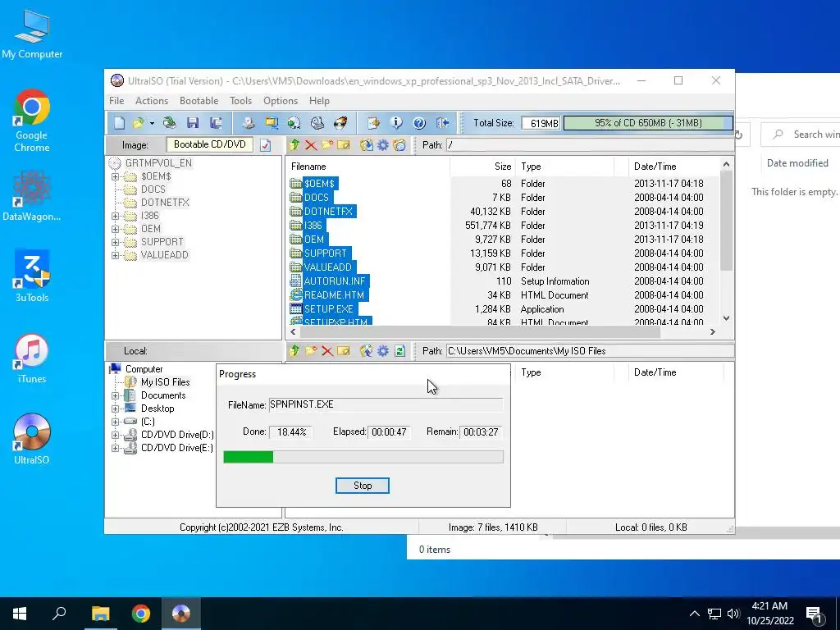Click Up arrow in image pane toolbar
The width and height of the screenshot is (840, 630).
(294, 144)
